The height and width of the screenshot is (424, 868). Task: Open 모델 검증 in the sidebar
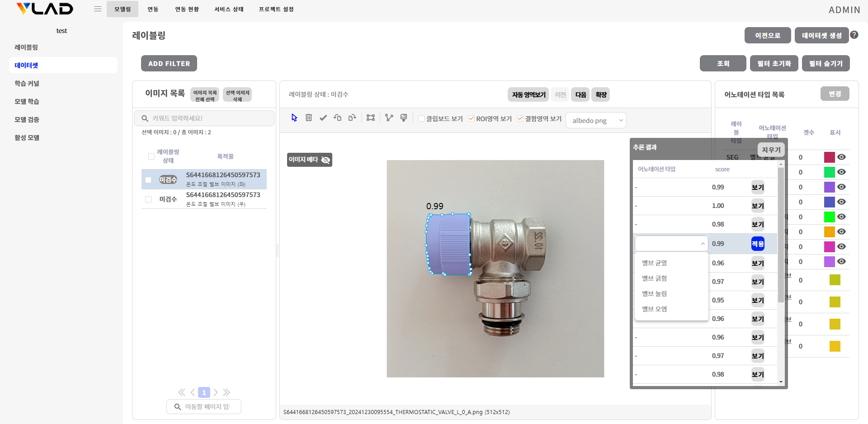point(63,119)
